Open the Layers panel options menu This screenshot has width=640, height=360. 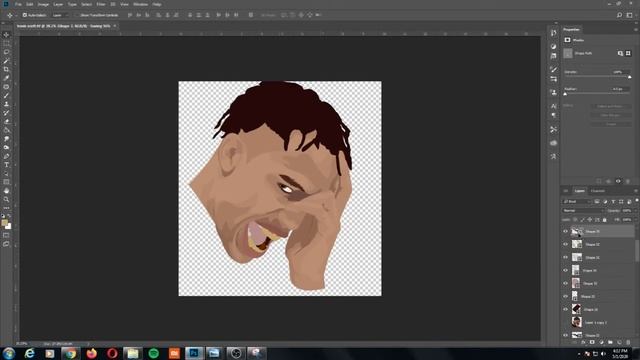click(x=636, y=191)
